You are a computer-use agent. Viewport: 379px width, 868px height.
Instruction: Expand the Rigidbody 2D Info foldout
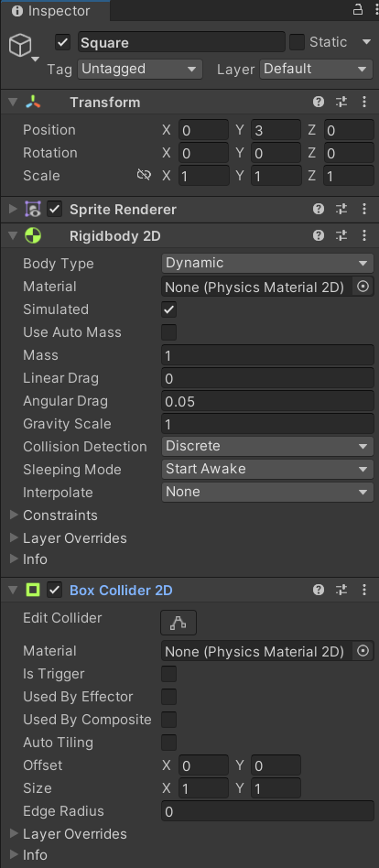[x=14, y=559]
